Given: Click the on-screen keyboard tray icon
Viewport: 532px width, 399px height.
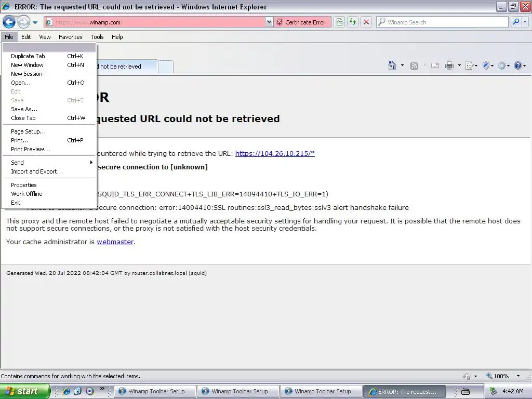Looking at the screenshot, I should [x=465, y=392].
